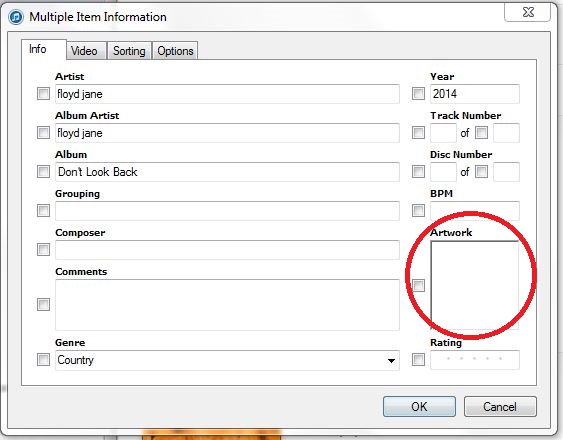Click the Genre combo box showing Country
Image resolution: width=563 pixels, height=440 pixels.
tap(227, 360)
